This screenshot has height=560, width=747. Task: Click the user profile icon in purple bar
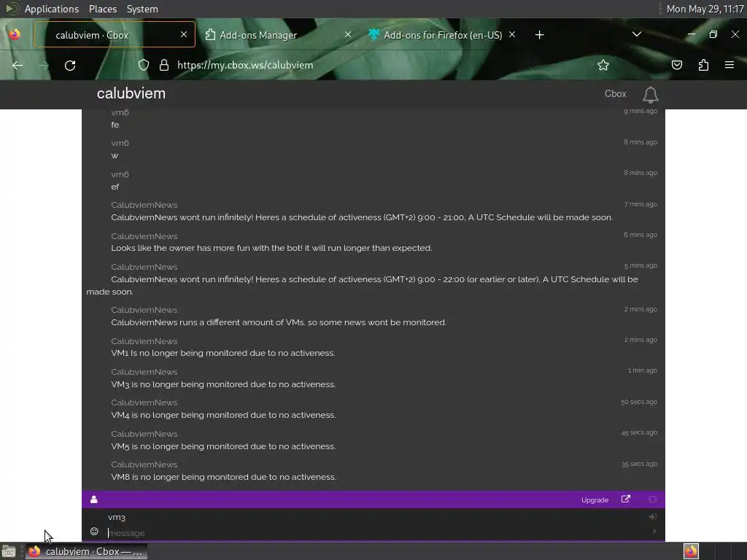pyautogui.click(x=94, y=499)
